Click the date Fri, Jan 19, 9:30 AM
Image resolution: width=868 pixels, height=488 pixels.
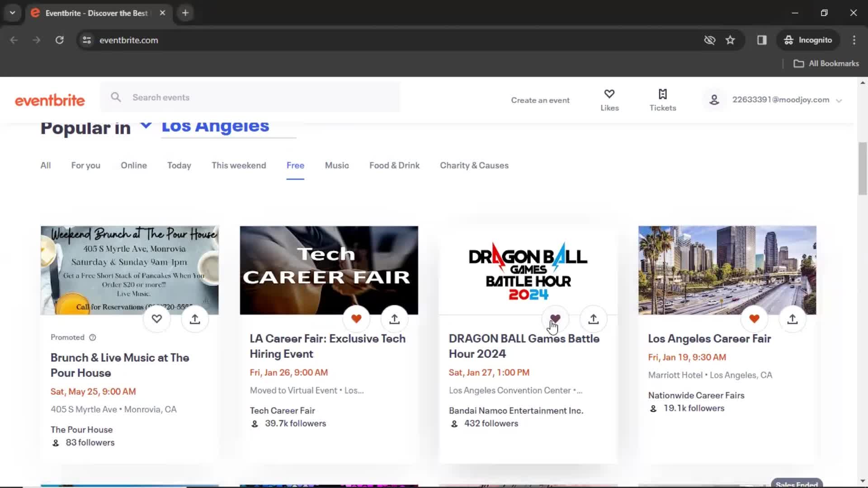[687, 357]
